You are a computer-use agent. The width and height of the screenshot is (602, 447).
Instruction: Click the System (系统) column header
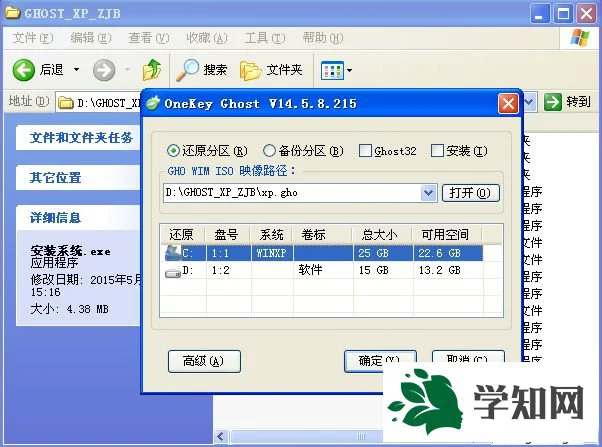point(272,234)
